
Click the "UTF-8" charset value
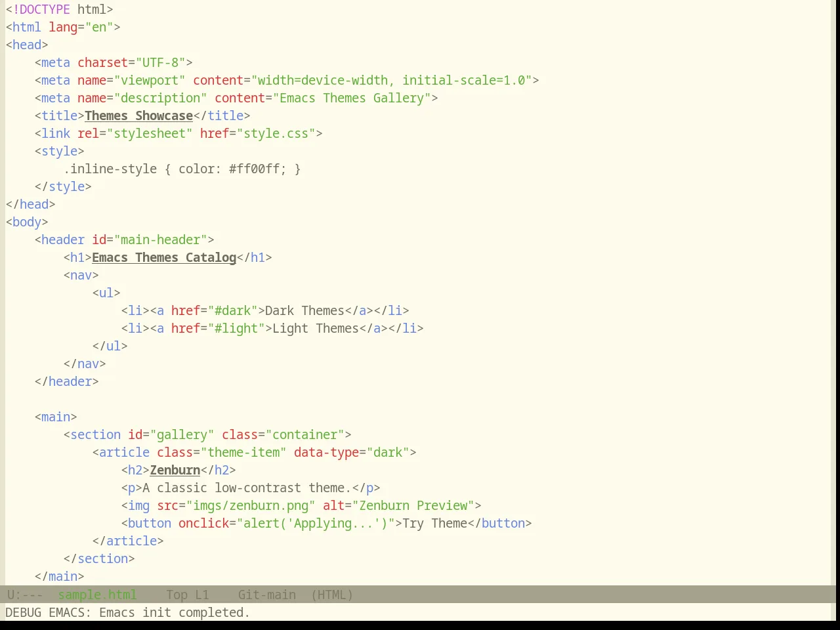[x=160, y=63]
